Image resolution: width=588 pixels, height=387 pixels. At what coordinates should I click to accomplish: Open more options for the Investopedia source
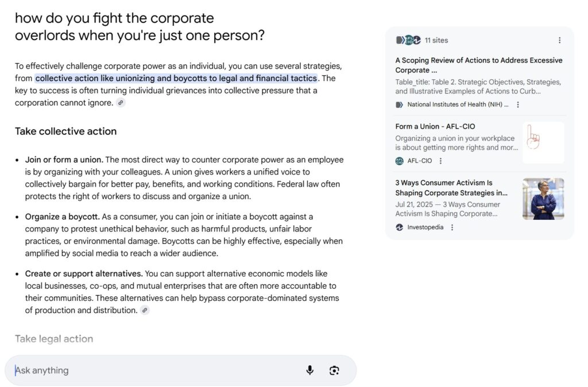(452, 227)
